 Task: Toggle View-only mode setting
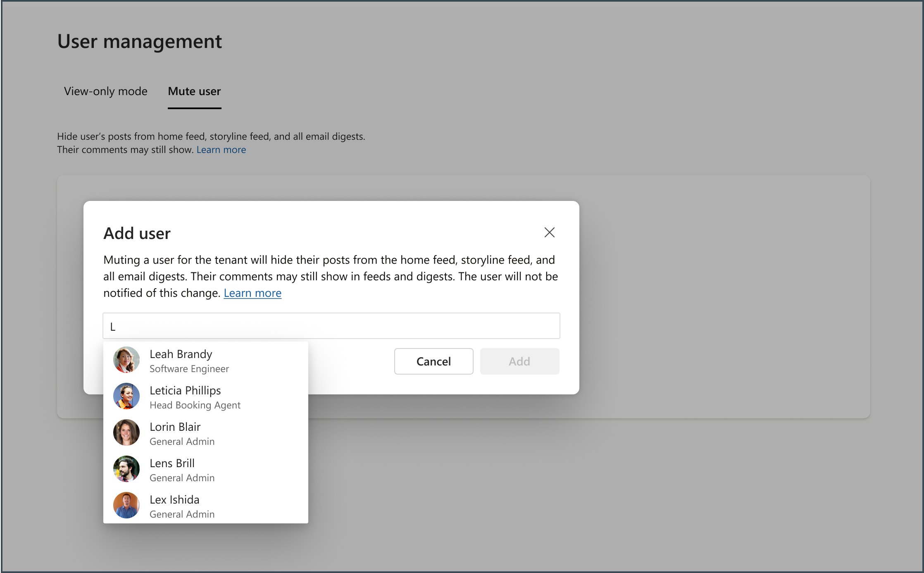[106, 91]
